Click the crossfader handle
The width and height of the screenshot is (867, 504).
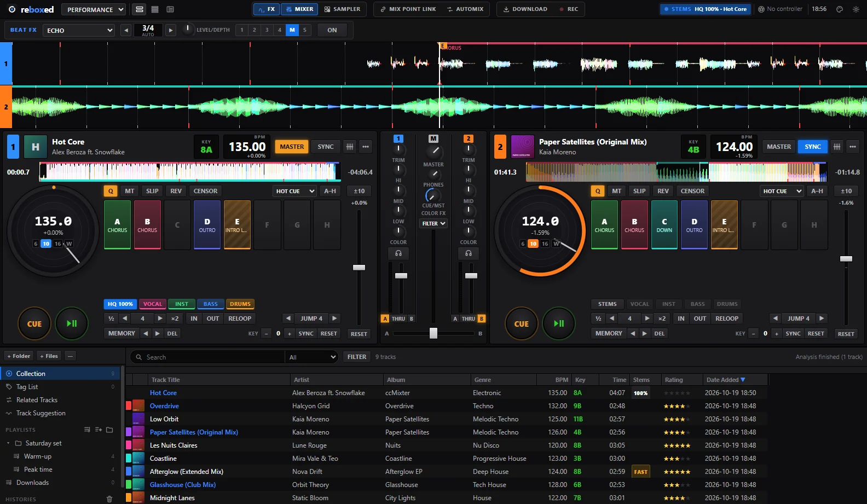[x=433, y=333]
